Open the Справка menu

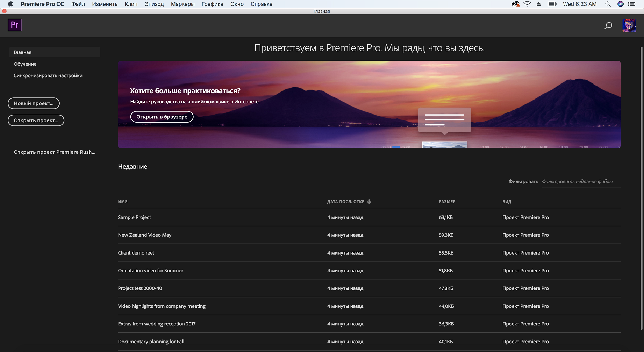(x=262, y=4)
